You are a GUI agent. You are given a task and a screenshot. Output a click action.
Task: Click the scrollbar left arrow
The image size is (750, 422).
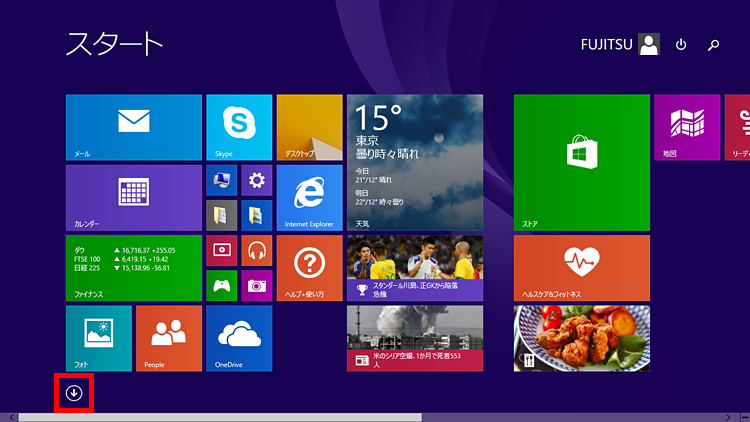pyautogui.click(x=11, y=418)
